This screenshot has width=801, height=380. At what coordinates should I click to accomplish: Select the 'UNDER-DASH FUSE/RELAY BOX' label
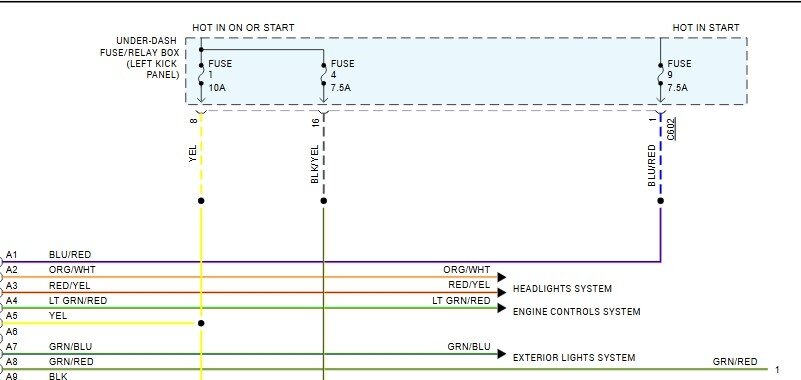pos(140,58)
